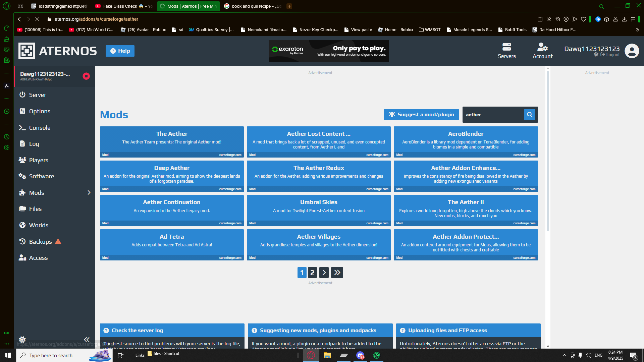Jump to last page double arrow
The height and width of the screenshot is (362, 644).
point(337,273)
